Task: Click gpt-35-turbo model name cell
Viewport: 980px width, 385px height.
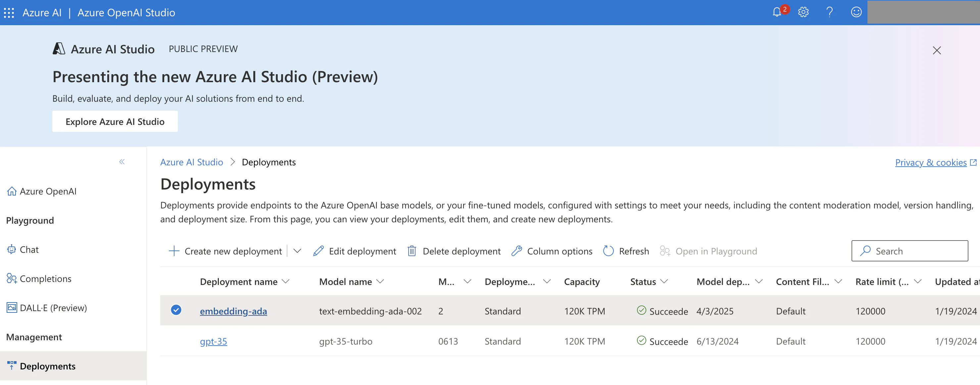Action: click(x=345, y=341)
